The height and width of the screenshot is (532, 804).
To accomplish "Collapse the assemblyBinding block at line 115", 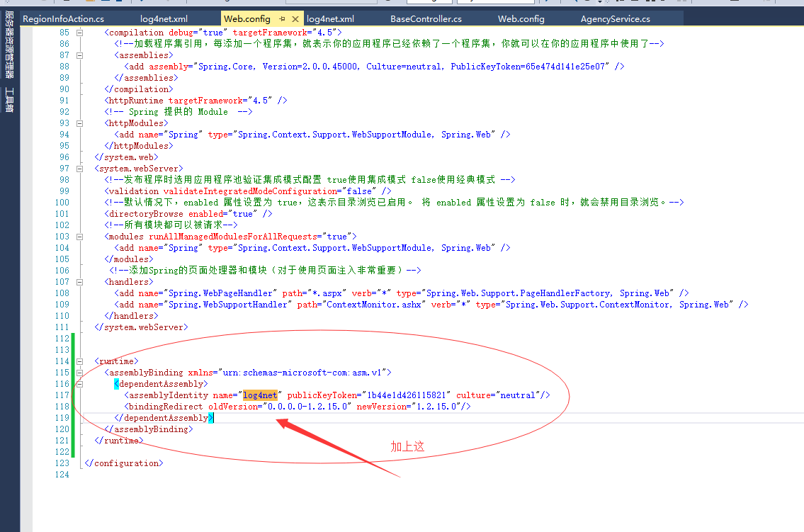I will (79, 373).
